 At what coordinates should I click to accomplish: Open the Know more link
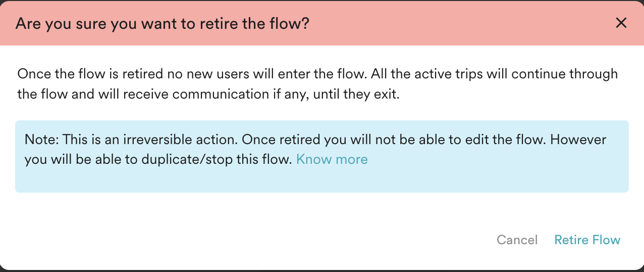tap(332, 160)
